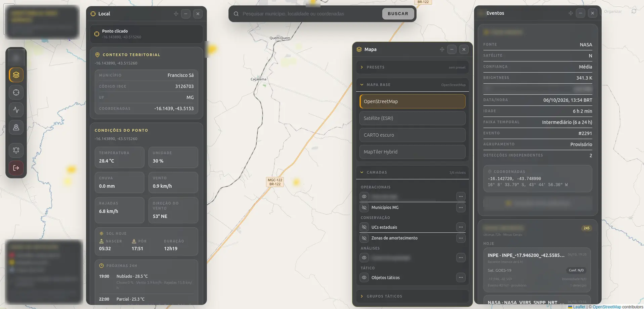The image size is (644, 309).
Task: Open the OpenStreetMap attribution link
Action: [607, 307]
